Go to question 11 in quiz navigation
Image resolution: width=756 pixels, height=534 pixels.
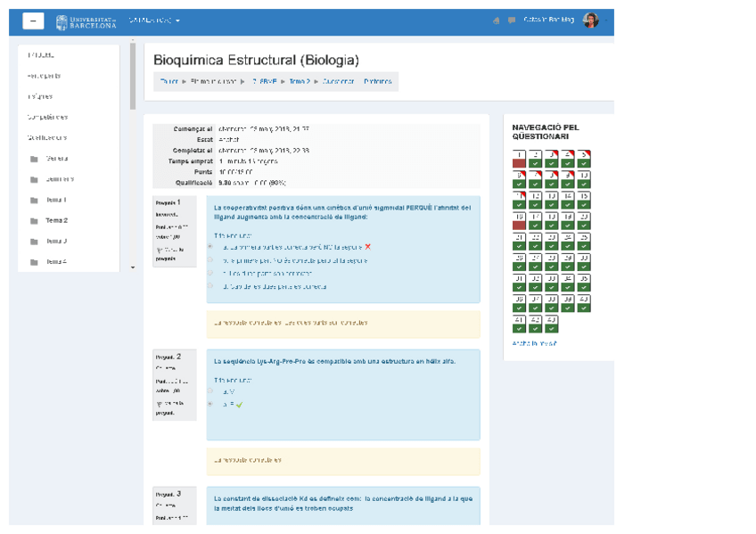[519, 200]
